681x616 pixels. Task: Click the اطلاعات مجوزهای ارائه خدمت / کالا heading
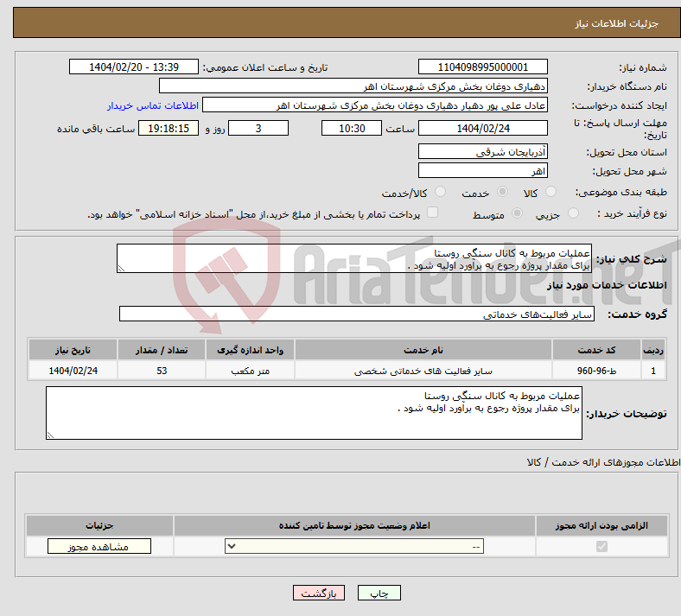point(603,462)
